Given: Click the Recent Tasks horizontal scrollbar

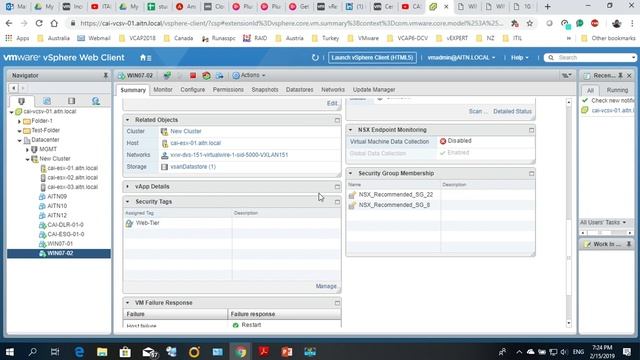Looking at the screenshot, I should [606, 233].
